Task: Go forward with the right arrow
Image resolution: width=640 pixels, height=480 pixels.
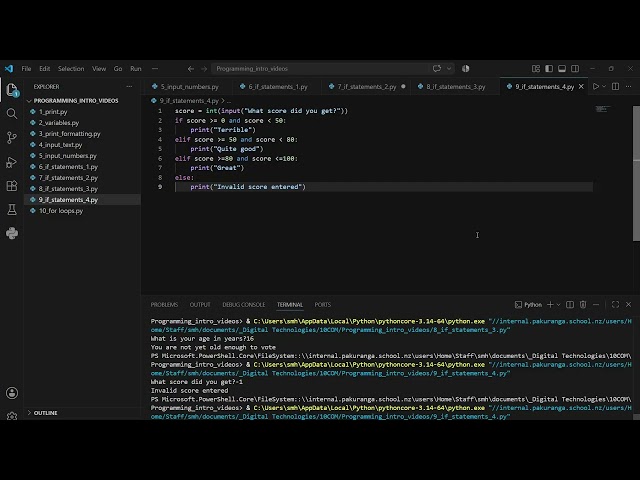Action: pyautogui.click(x=204, y=69)
